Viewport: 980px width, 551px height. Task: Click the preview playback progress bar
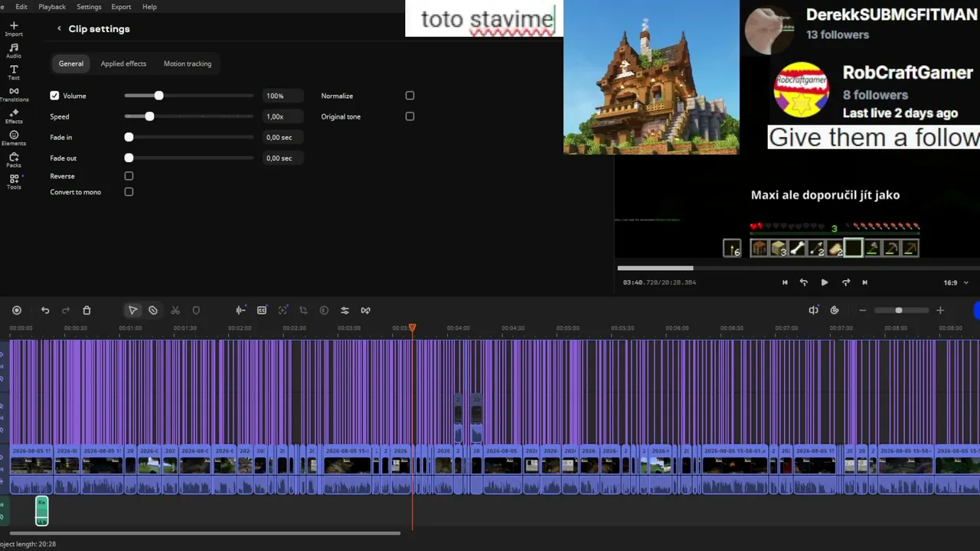pos(799,268)
